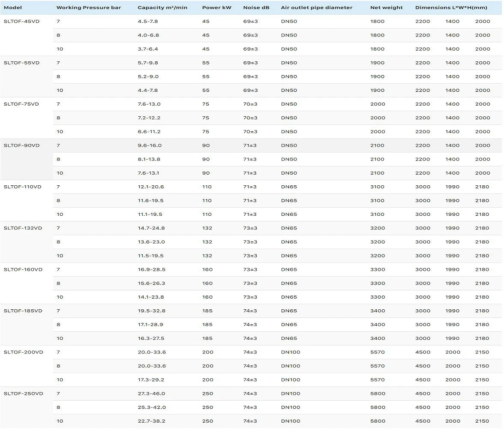Click capacity value 4.5-7.8
The width and height of the screenshot is (504, 429).
[x=148, y=21]
